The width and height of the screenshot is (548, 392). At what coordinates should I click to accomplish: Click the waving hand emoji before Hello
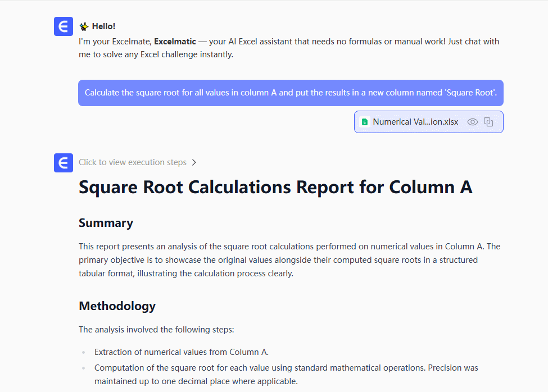pyautogui.click(x=84, y=26)
